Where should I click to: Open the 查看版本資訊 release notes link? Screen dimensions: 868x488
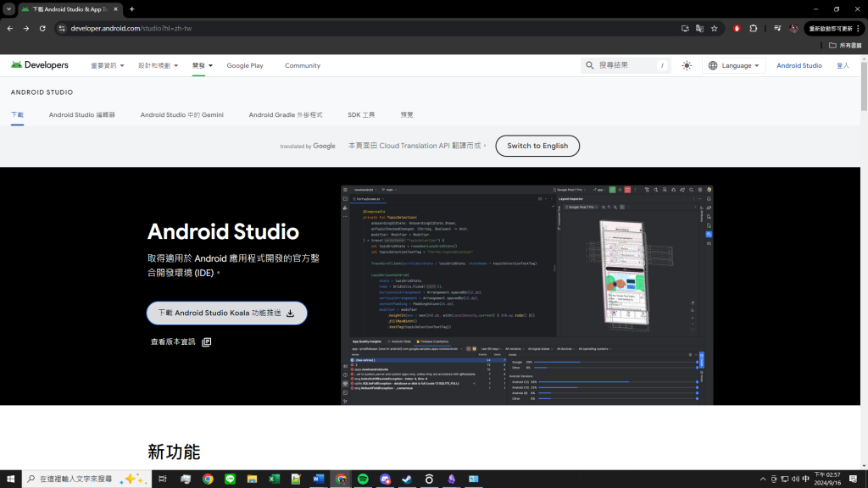pyautogui.click(x=181, y=342)
